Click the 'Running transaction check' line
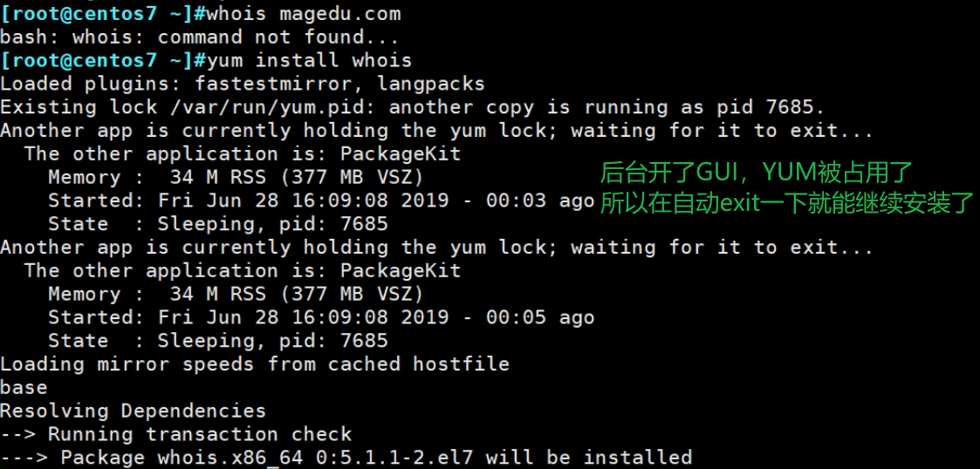980x469 pixels. tap(199, 434)
